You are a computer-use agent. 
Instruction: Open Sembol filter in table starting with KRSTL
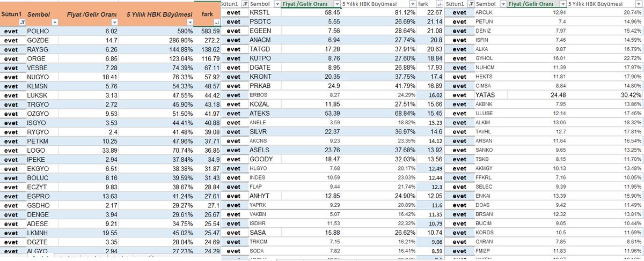tap(276, 4)
